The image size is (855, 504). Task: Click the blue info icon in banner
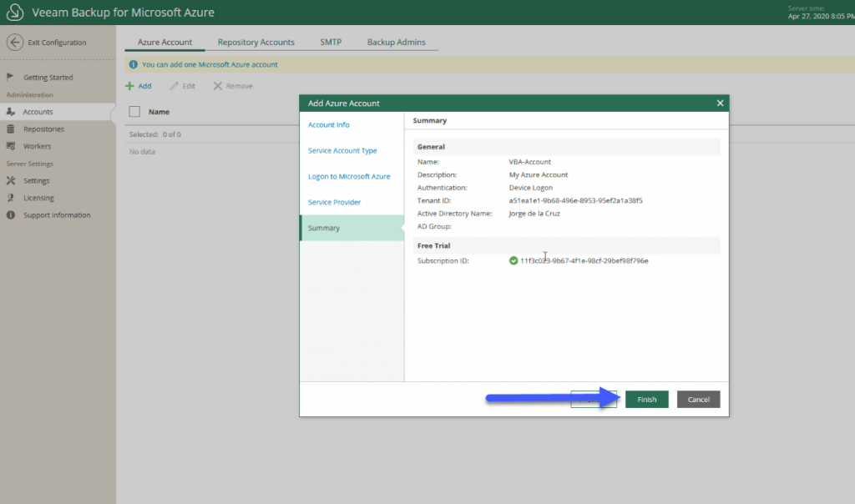coord(133,64)
